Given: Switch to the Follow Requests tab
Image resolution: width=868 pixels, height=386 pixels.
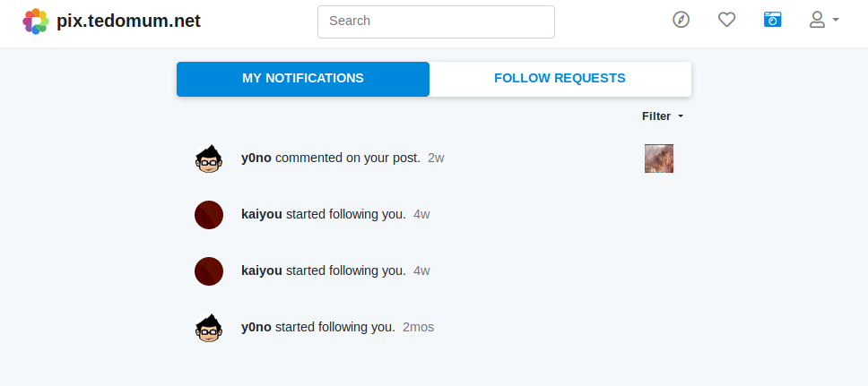Looking at the screenshot, I should (x=560, y=79).
